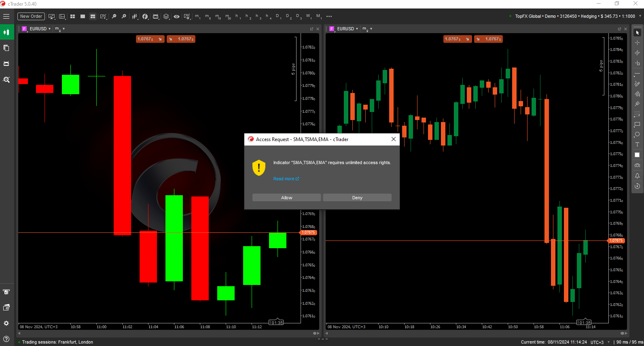Show more timeframes via ellipsis button
Screen dimensions: 644x346
pyautogui.click(x=329, y=17)
